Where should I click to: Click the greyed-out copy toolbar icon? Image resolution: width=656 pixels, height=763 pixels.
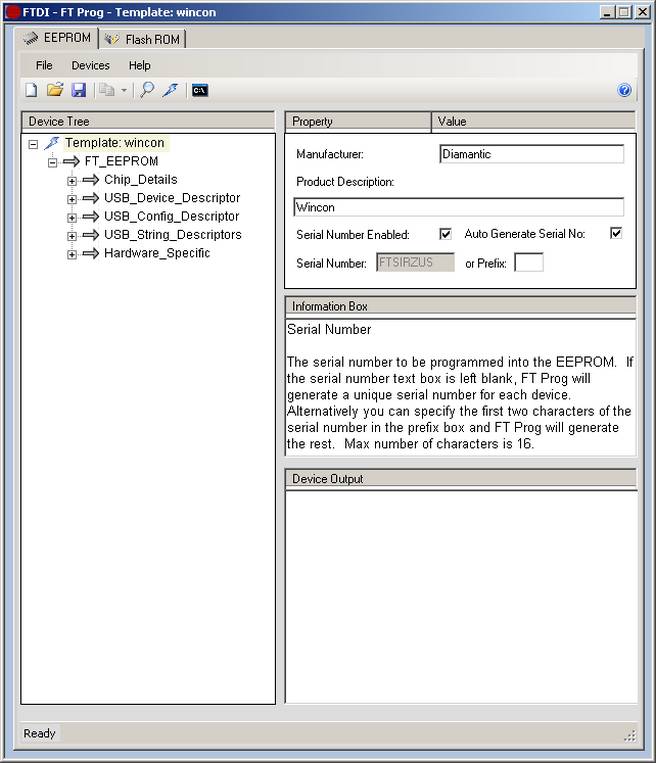[x=107, y=90]
